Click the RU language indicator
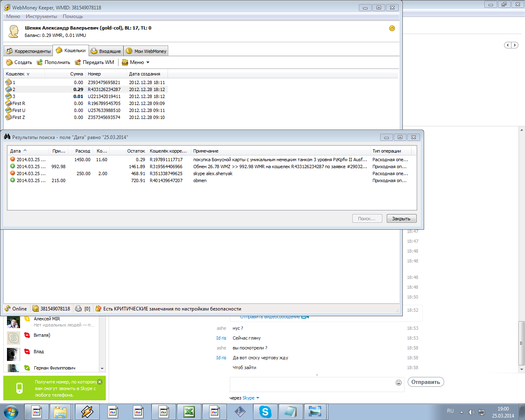 tap(450, 411)
